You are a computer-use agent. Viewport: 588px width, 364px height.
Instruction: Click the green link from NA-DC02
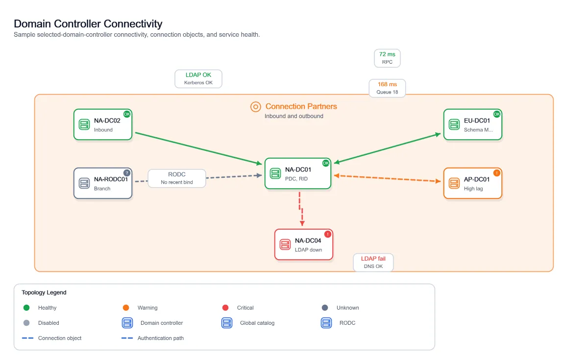(198, 148)
